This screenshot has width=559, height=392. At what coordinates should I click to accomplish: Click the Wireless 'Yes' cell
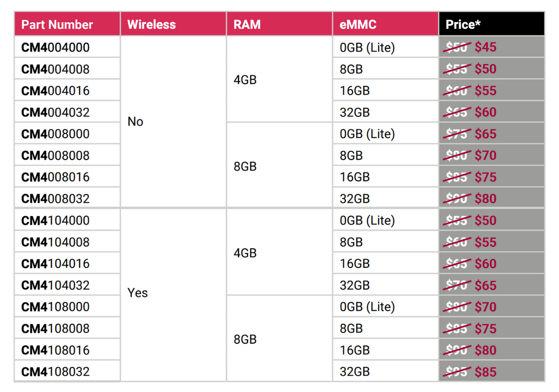click(x=137, y=293)
